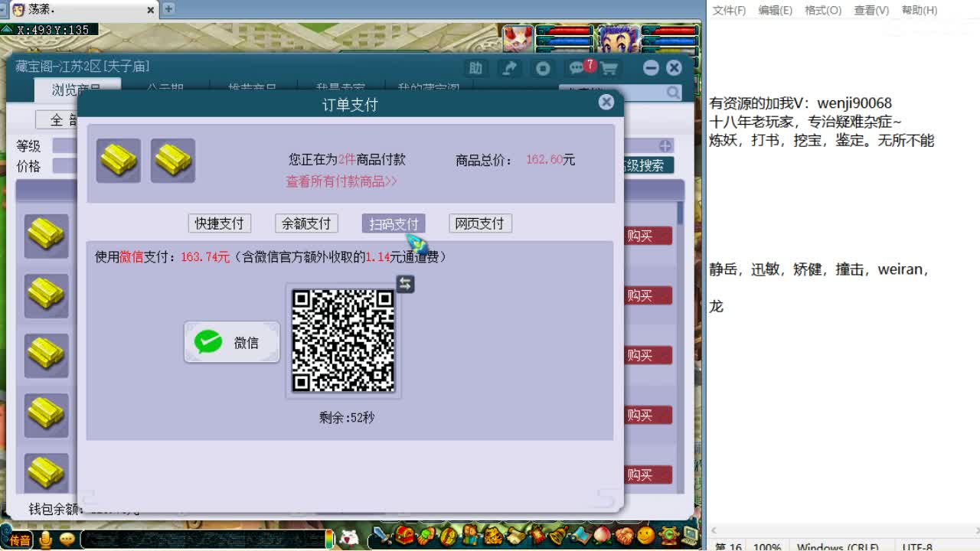Click the pet avatar portrait at top

coord(518,39)
